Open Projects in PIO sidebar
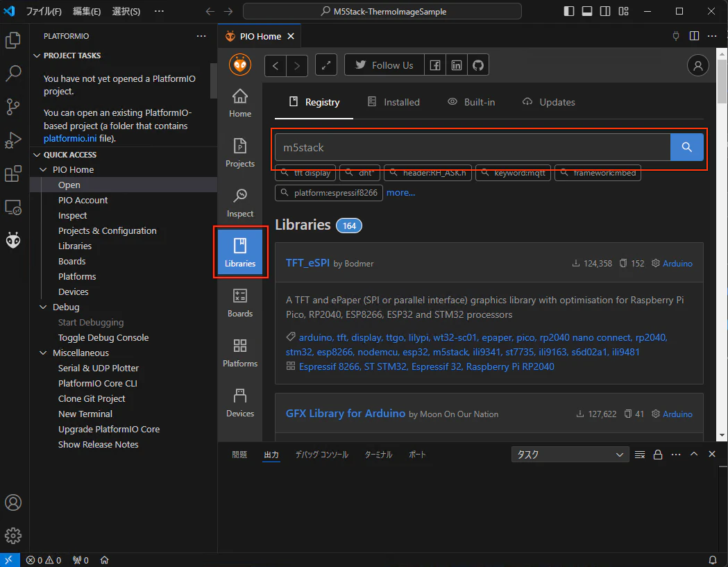The height and width of the screenshot is (567, 728). pyautogui.click(x=240, y=153)
